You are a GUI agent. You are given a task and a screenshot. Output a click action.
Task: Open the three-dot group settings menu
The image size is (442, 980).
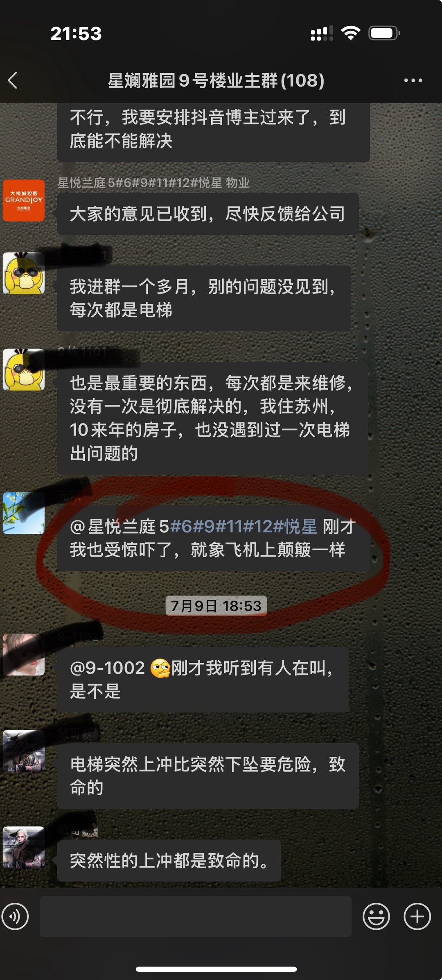coord(413,81)
